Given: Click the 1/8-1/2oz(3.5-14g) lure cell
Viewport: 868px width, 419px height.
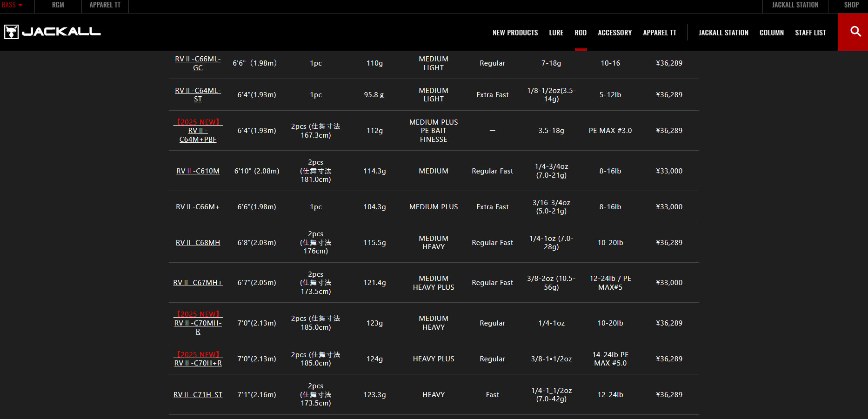Looking at the screenshot, I should pos(551,95).
